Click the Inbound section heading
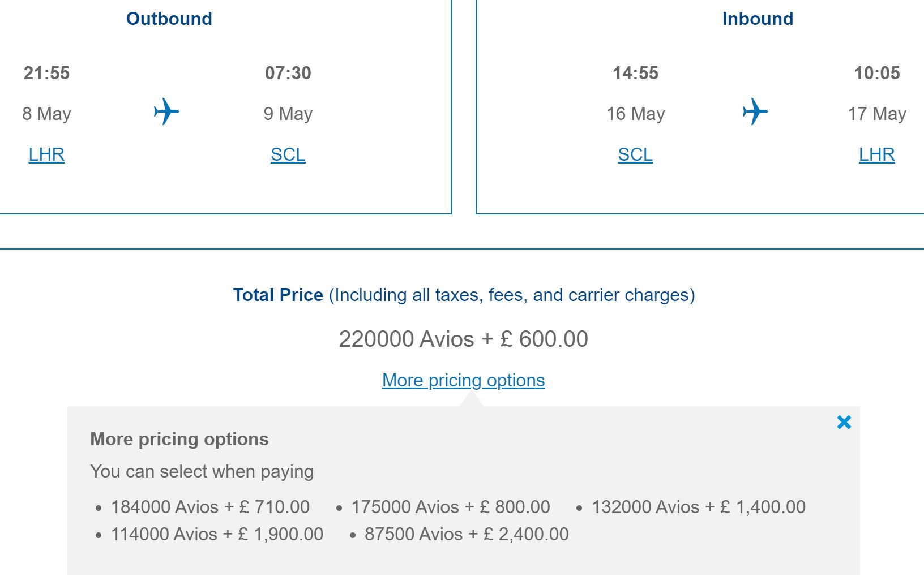Viewport: 924px width, 585px height. tap(758, 19)
